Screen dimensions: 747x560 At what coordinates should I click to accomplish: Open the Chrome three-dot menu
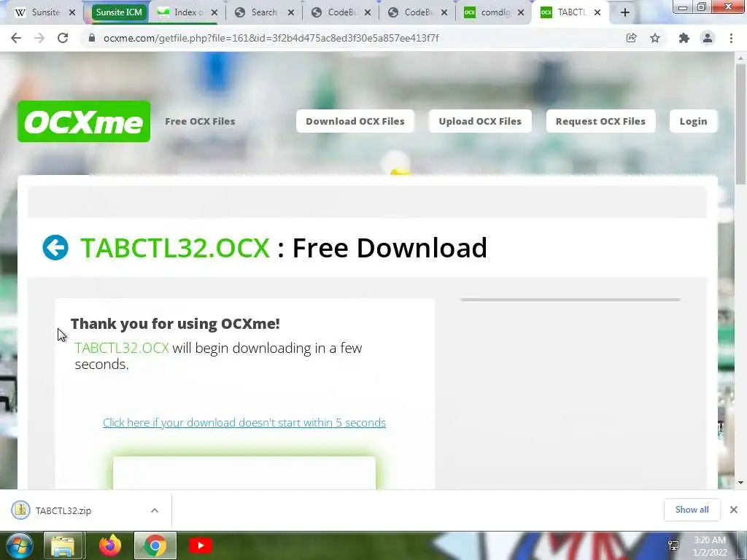coord(731,38)
